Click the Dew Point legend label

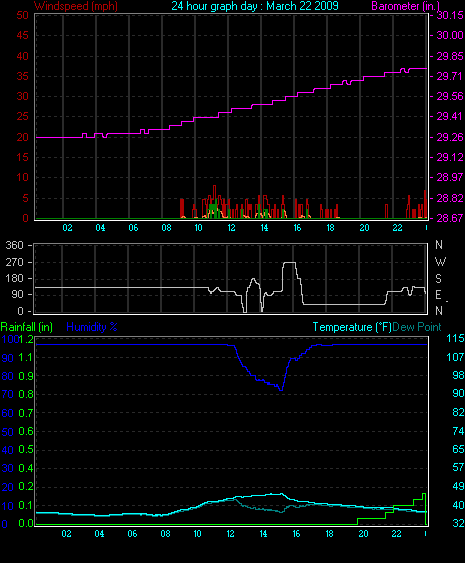[417, 327]
